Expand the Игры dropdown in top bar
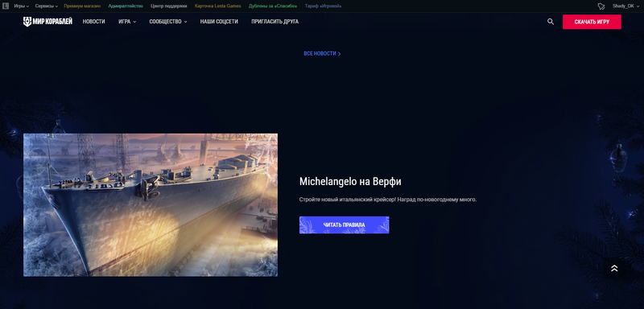 pos(22,6)
